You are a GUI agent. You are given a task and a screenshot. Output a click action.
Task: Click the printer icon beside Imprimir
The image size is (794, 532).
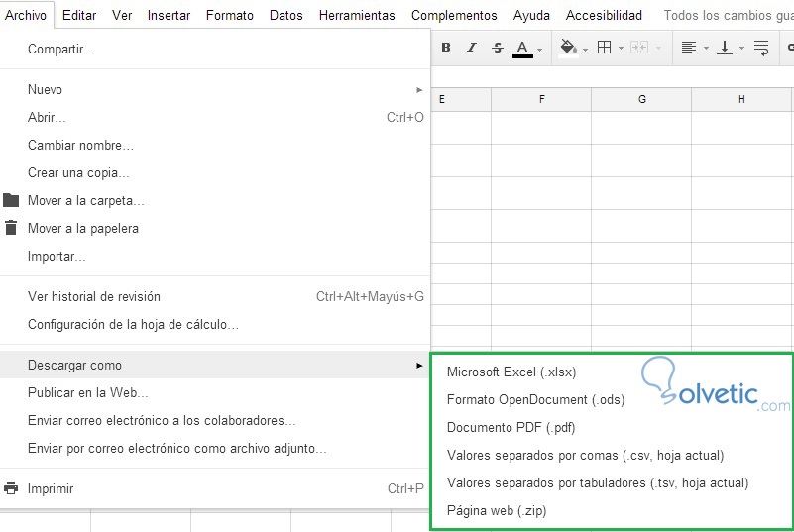11,489
